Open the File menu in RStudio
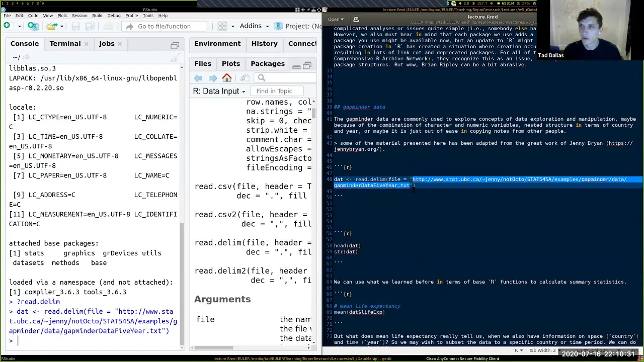The image size is (644, 362). [7, 16]
